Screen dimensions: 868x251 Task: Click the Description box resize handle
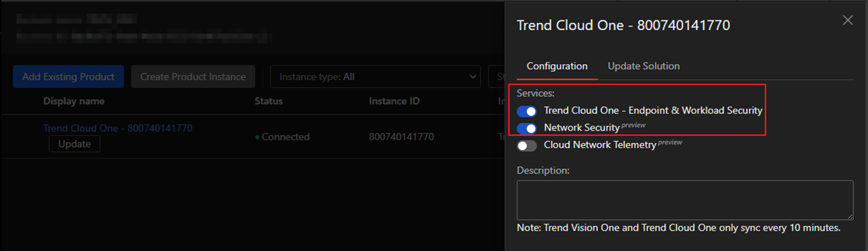pyautogui.click(x=850, y=216)
